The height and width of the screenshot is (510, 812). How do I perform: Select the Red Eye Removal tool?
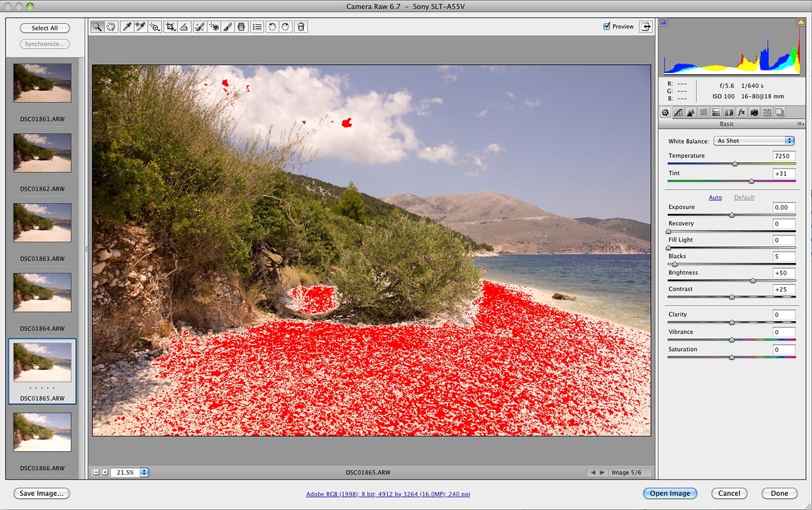coord(214,27)
